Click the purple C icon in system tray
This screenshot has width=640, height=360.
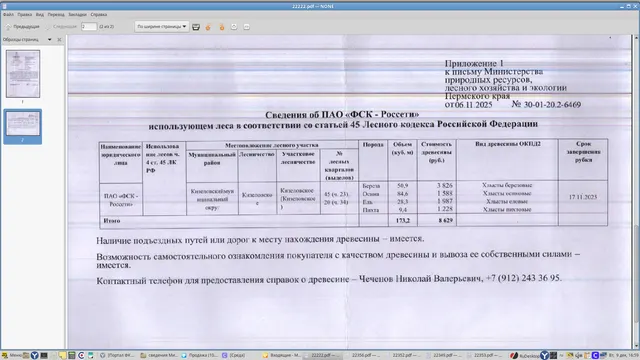tap(595, 356)
